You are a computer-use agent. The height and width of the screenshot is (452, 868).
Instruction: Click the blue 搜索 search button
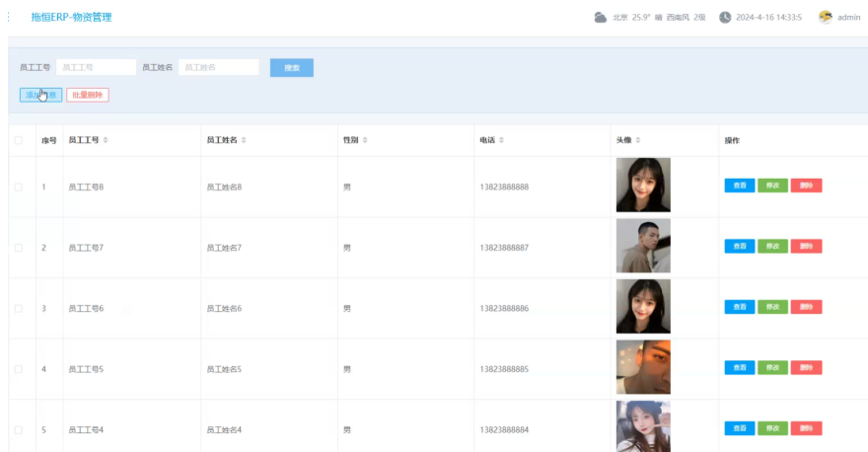[291, 68]
